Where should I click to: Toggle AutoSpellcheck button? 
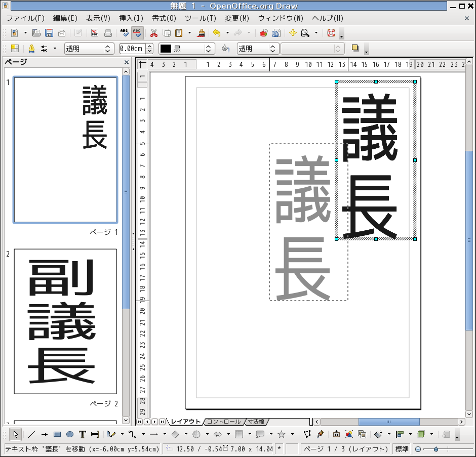click(137, 33)
